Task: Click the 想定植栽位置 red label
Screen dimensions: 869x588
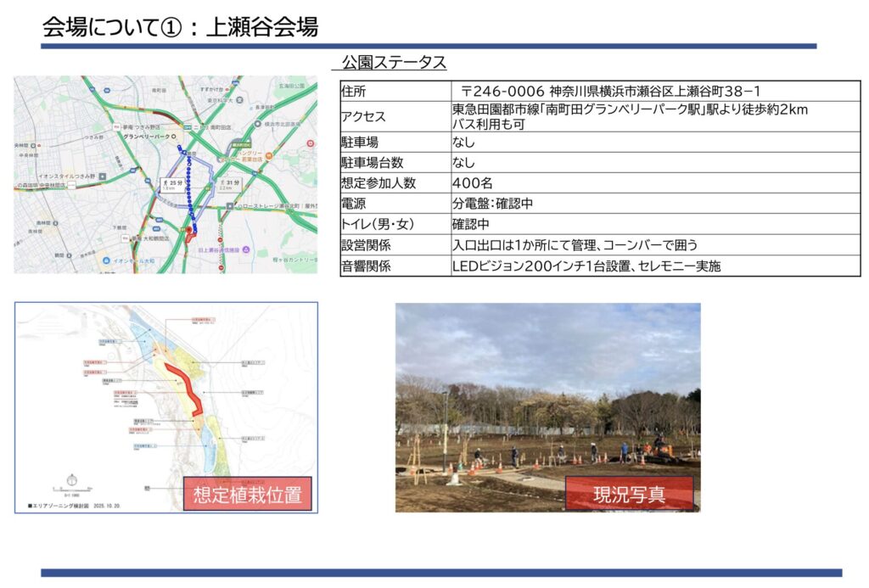Action: coord(247,494)
